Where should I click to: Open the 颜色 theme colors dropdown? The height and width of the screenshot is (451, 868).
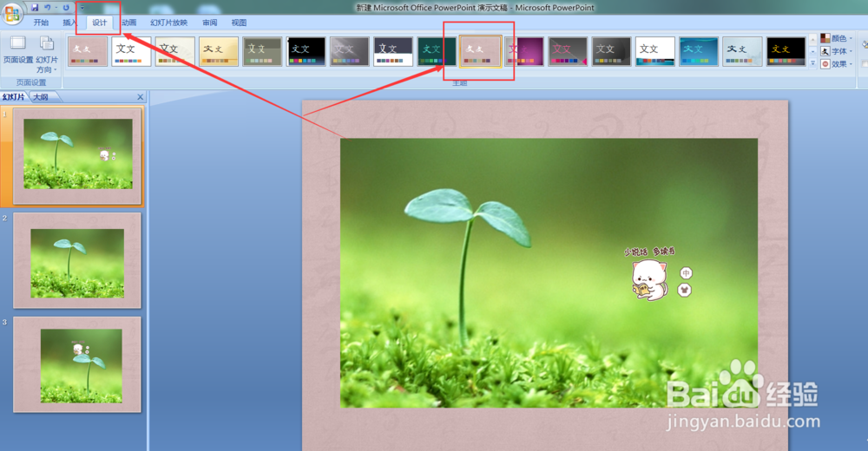click(x=837, y=38)
